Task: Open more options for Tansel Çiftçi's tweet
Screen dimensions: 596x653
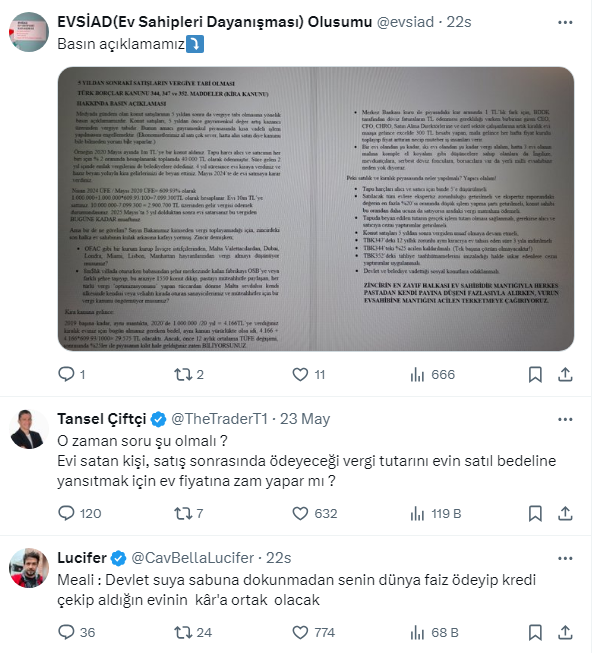Action: tap(565, 419)
